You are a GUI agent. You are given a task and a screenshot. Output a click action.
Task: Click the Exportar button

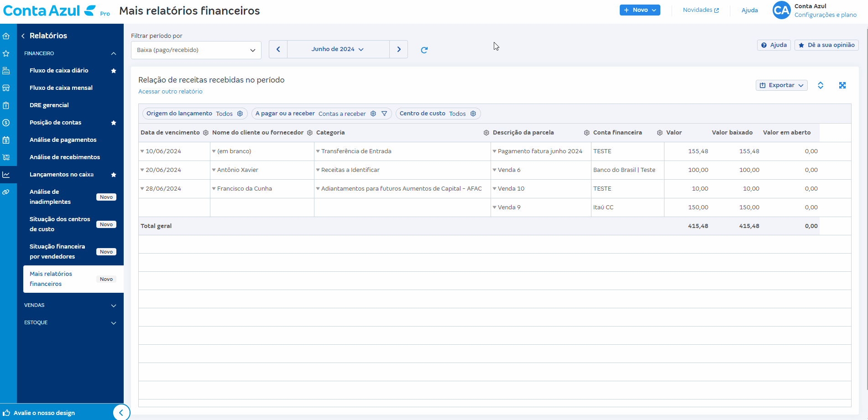[x=781, y=85]
